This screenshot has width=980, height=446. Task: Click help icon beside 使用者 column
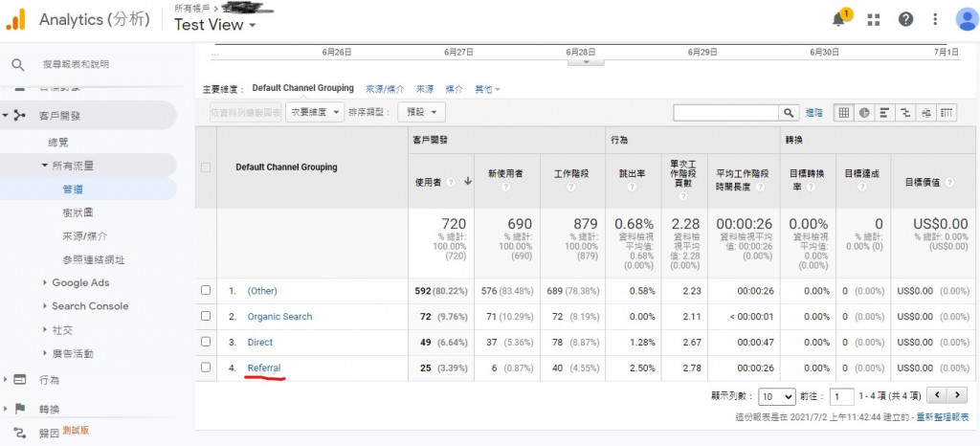coord(451,183)
